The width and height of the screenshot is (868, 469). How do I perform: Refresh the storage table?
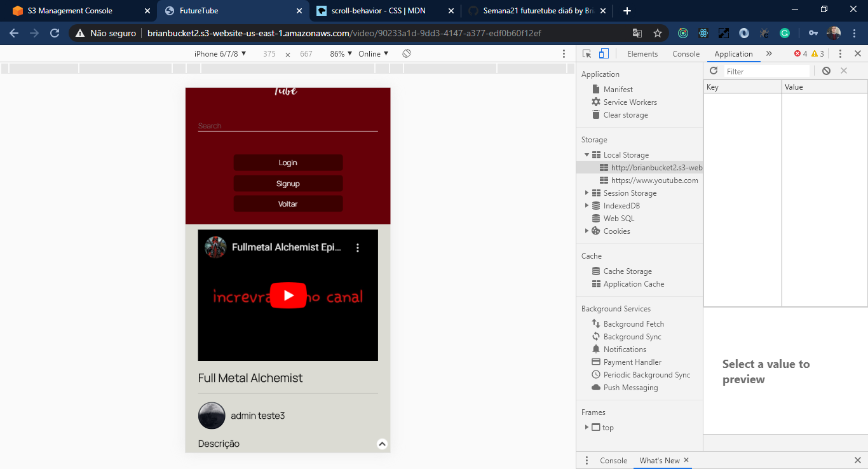point(714,71)
